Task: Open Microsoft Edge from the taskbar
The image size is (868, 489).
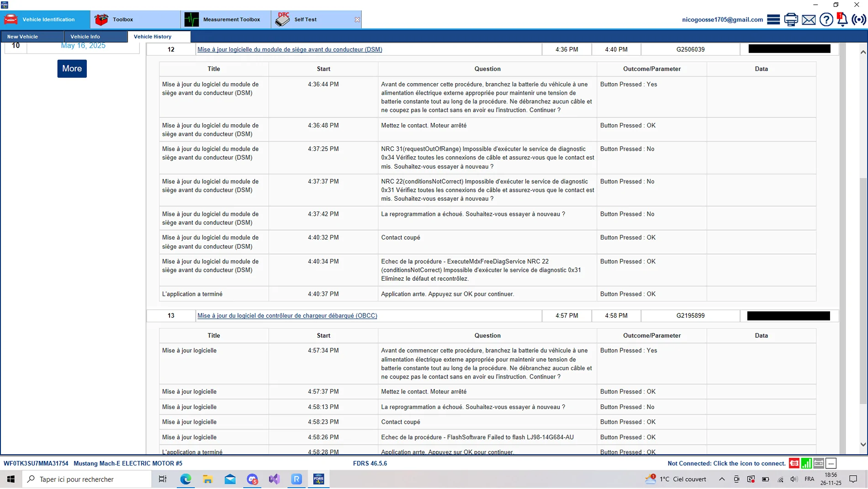Action: click(185, 479)
